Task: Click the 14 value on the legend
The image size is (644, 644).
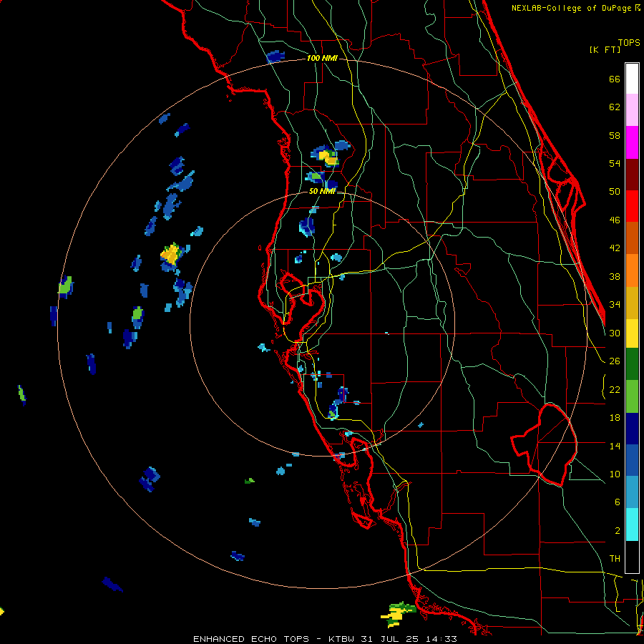Action: click(x=615, y=446)
